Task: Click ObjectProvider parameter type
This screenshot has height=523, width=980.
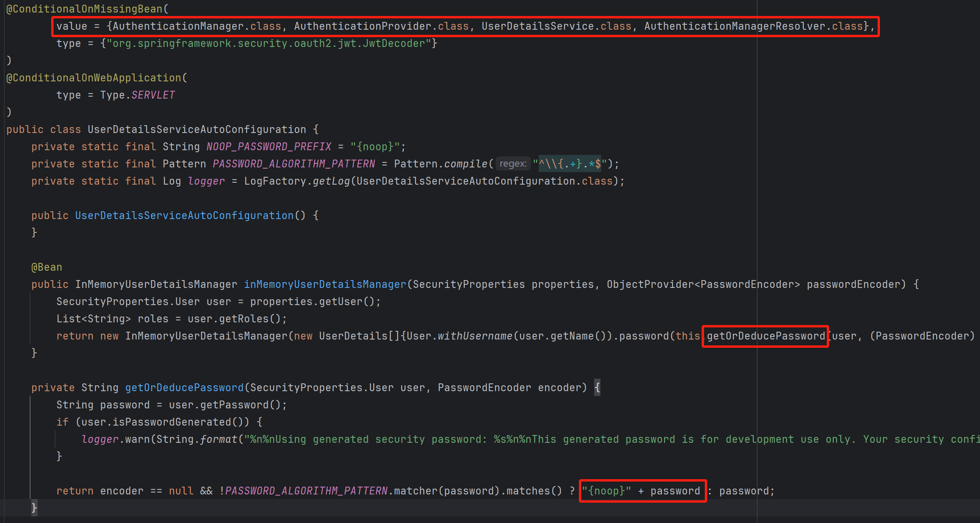Action: [650, 284]
